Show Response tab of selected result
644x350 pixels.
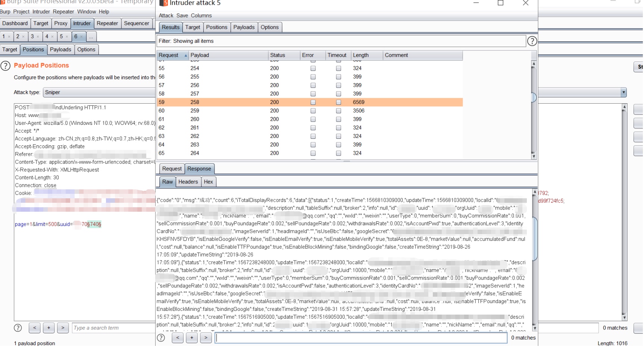(199, 169)
